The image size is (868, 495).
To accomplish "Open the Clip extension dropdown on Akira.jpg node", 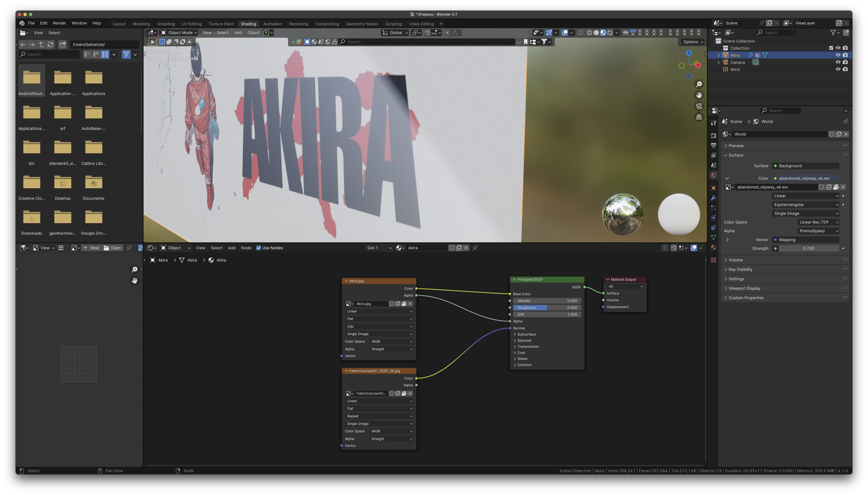I will 379,326.
